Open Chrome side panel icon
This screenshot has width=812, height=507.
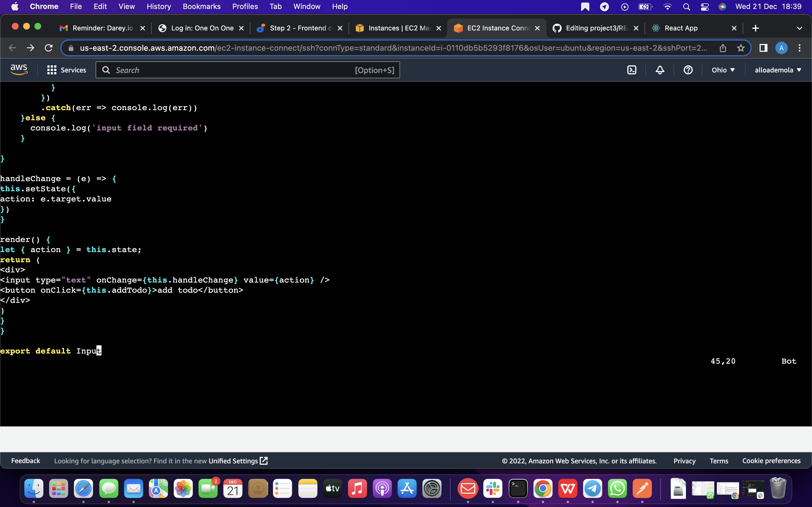coord(763,48)
